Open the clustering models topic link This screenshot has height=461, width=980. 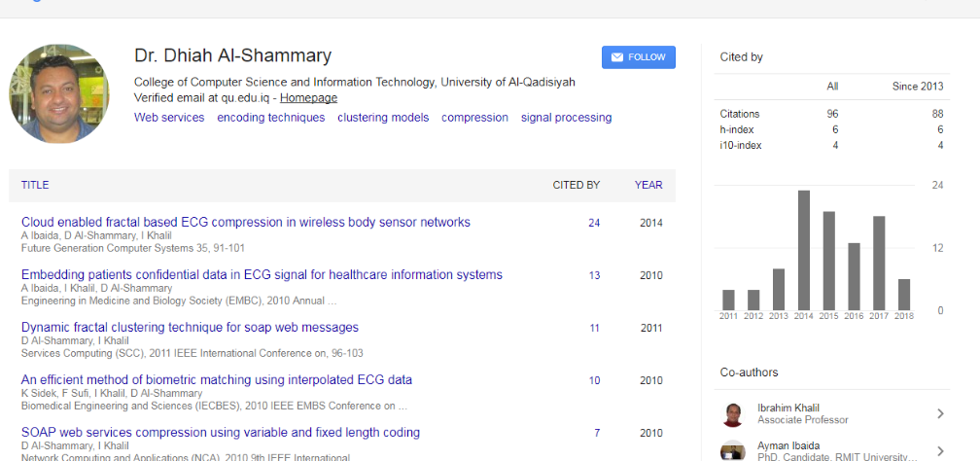point(383,118)
